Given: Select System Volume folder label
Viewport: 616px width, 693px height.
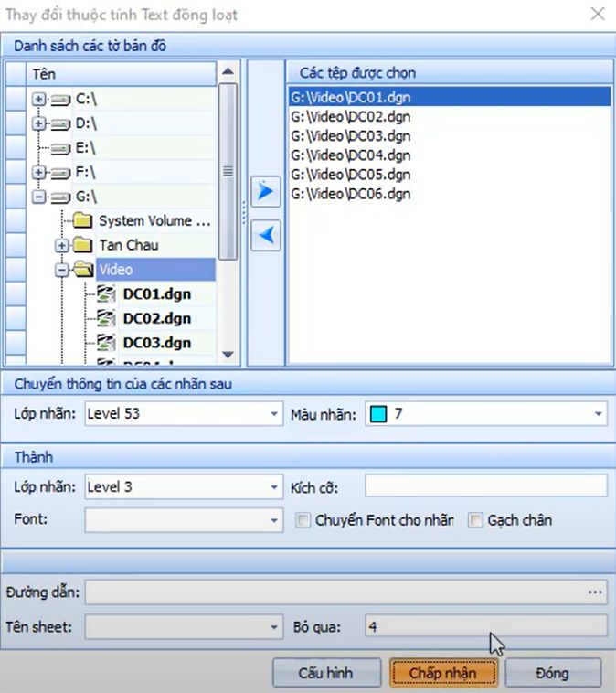Looking at the screenshot, I should click(154, 220).
